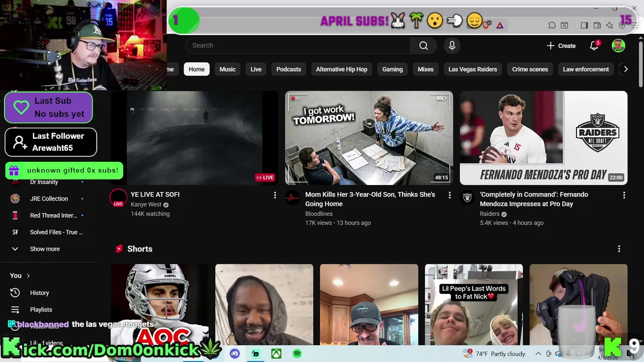The height and width of the screenshot is (362, 644).
Task: Open the short with man in gray cap
Action: (x=369, y=305)
